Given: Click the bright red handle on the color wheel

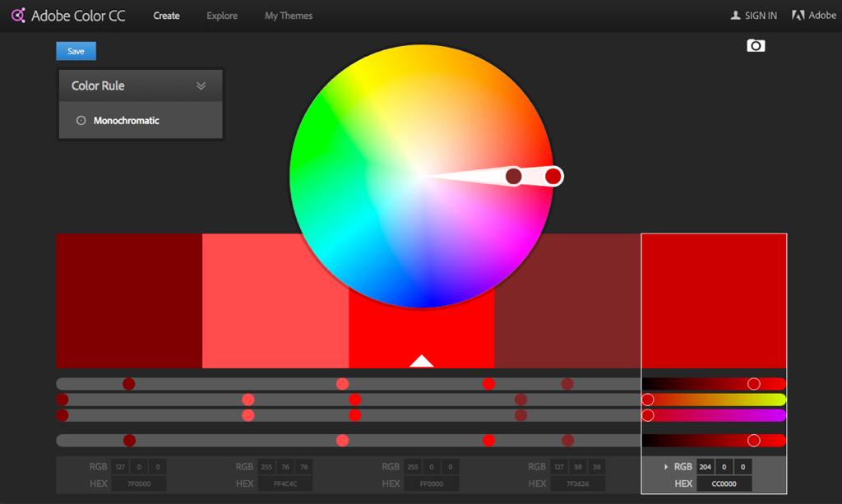Looking at the screenshot, I should click(553, 176).
